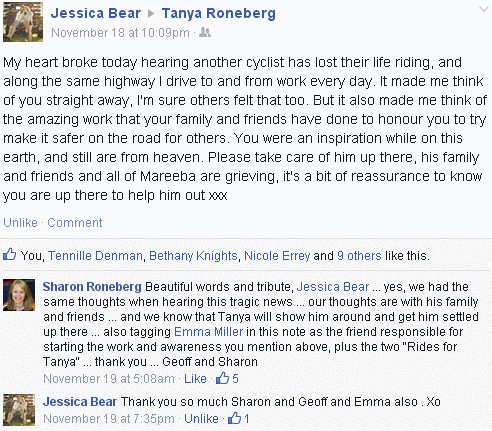Image resolution: width=492 pixels, height=431 pixels.
Task: Open post options dropdown chevron
Action: coord(483,9)
